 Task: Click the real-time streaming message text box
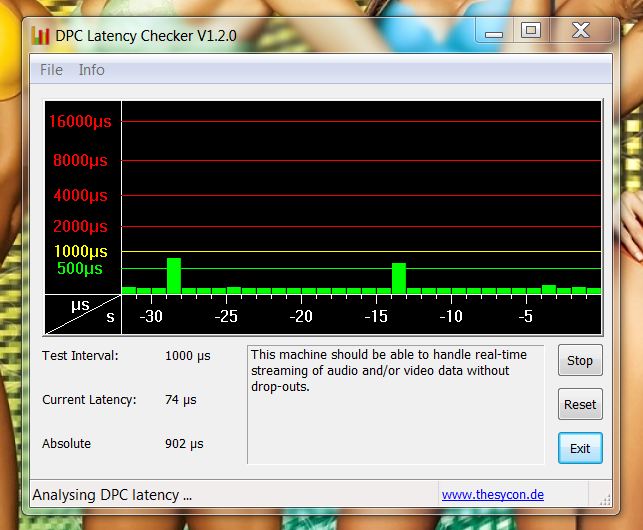[396, 404]
